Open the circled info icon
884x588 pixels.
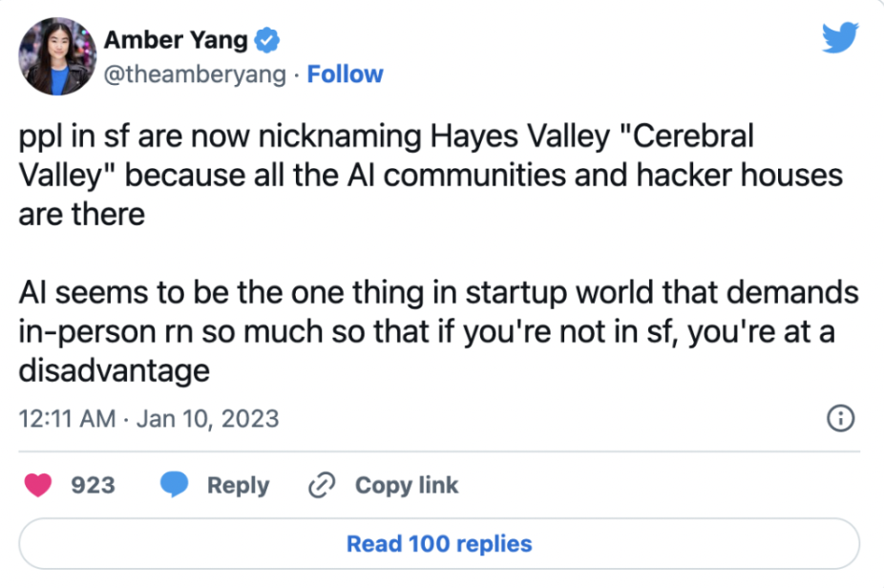coord(839,418)
